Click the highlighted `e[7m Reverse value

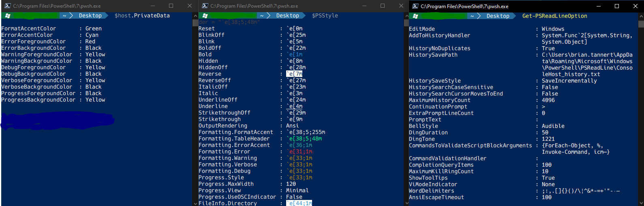coord(294,74)
